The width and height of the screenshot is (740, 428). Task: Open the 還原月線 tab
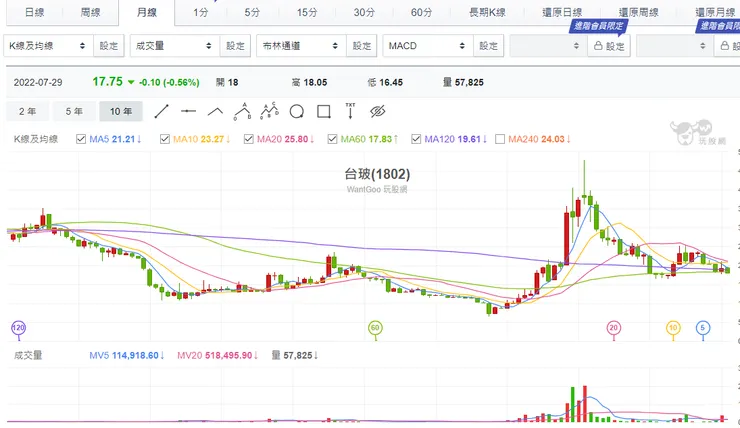tap(715, 12)
